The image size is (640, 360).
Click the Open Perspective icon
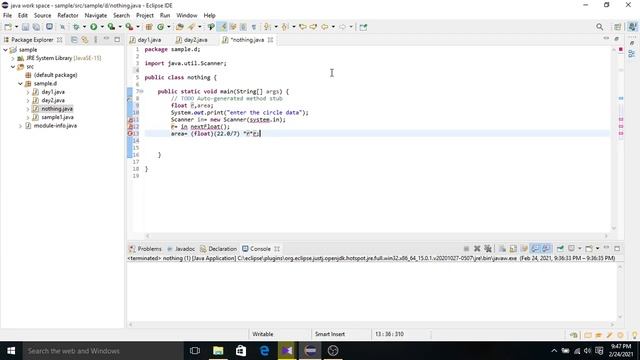[618, 27]
